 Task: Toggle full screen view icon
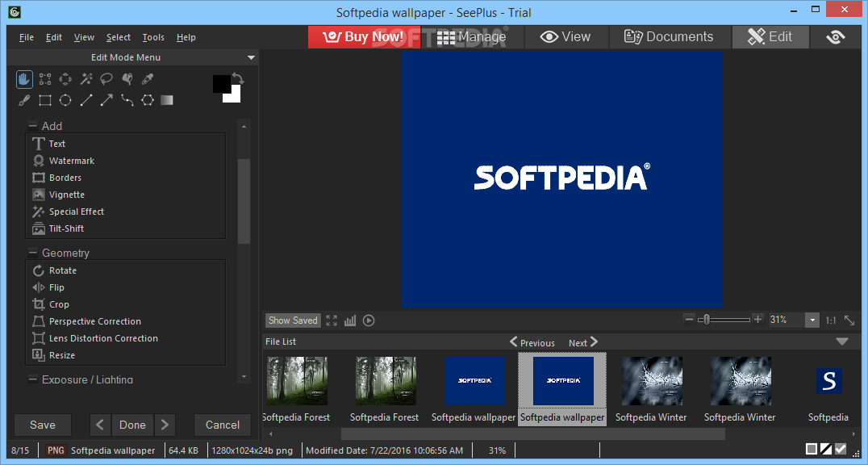[x=332, y=320]
